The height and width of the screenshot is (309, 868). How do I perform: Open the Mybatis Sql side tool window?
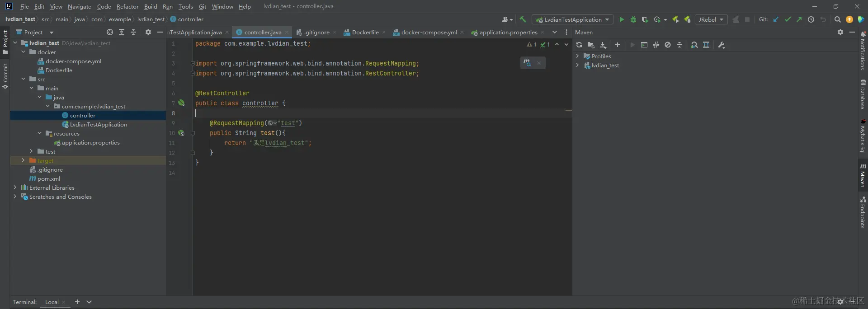(x=863, y=136)
